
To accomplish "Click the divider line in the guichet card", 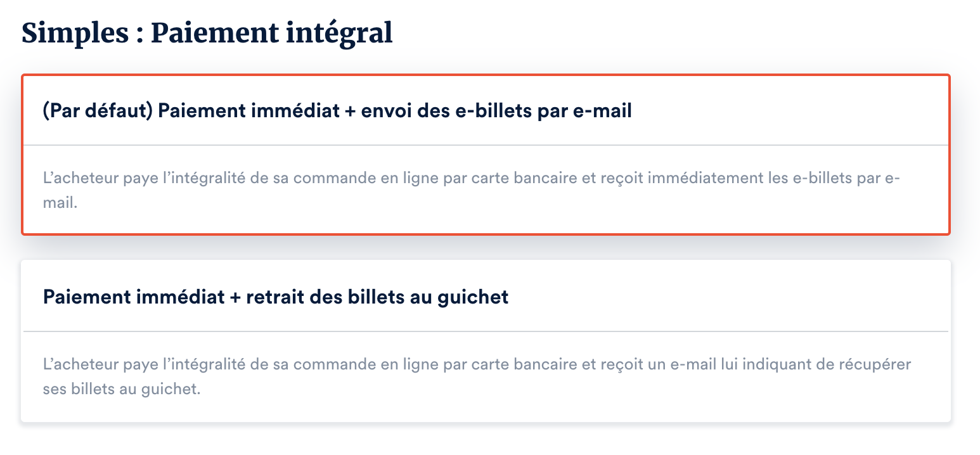I will [486, 331].
